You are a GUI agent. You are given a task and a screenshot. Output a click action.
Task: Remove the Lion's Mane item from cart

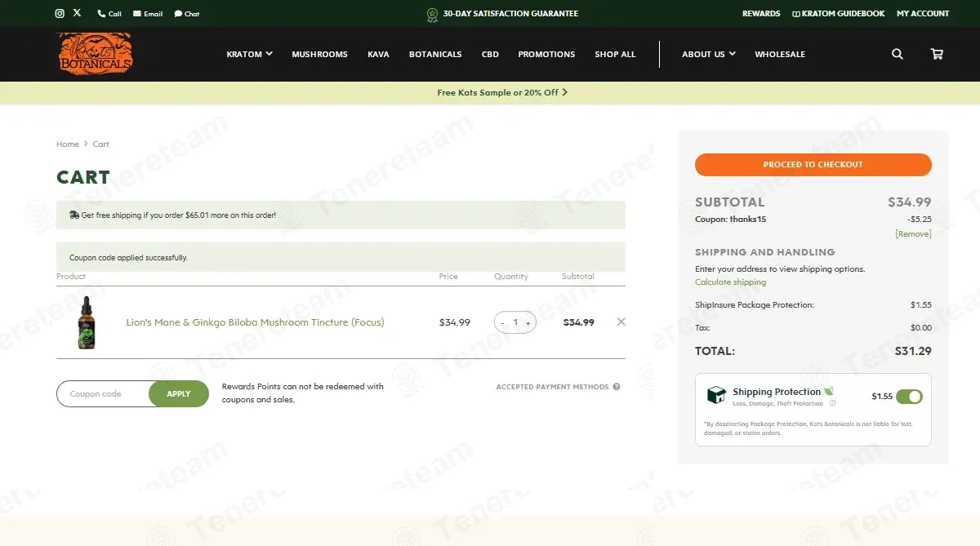tap(621, 322)
